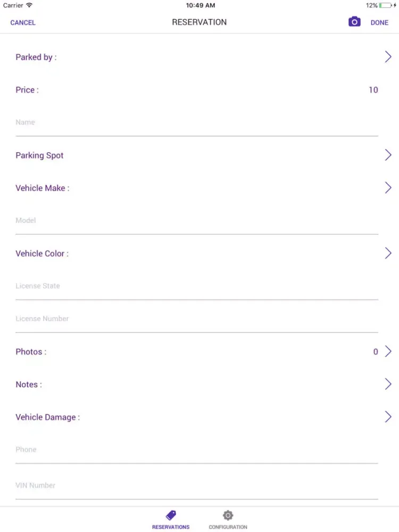Image resolution: width=399 pixels, height=532 pixels.
Task: Expand the Notes chevron
Action: [x=388, y=384]
